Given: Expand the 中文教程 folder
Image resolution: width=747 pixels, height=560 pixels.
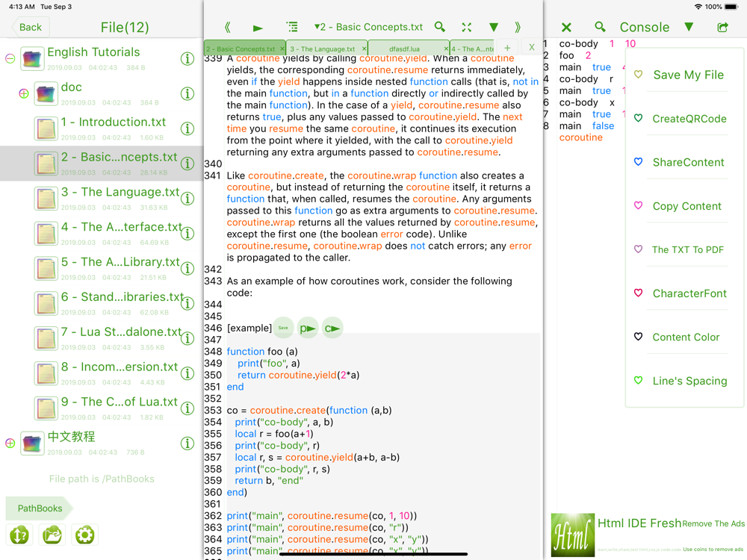Looking at the screenshot, I should tap(10, 443).
